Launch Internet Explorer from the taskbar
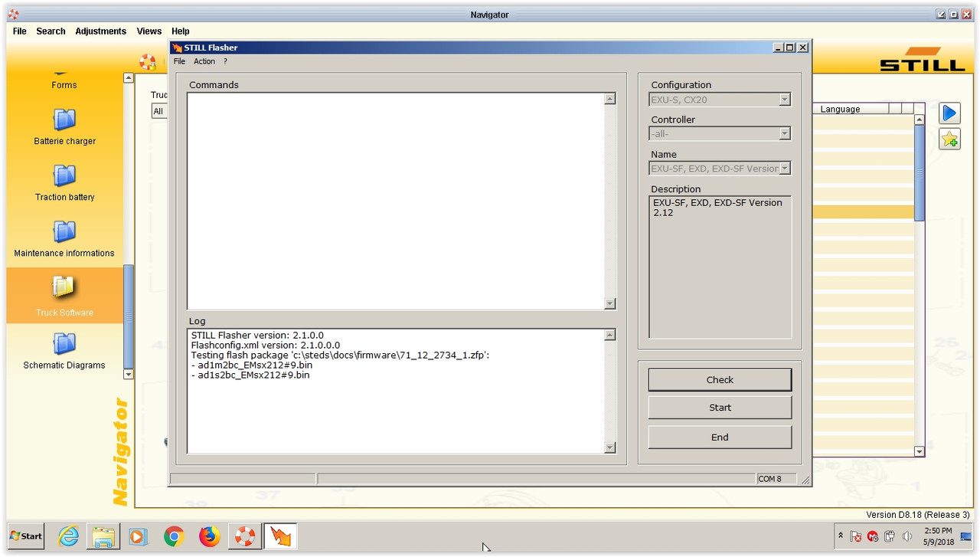Image resolution: width=980 pixels, height=557 pixels. tap(69, 536)
